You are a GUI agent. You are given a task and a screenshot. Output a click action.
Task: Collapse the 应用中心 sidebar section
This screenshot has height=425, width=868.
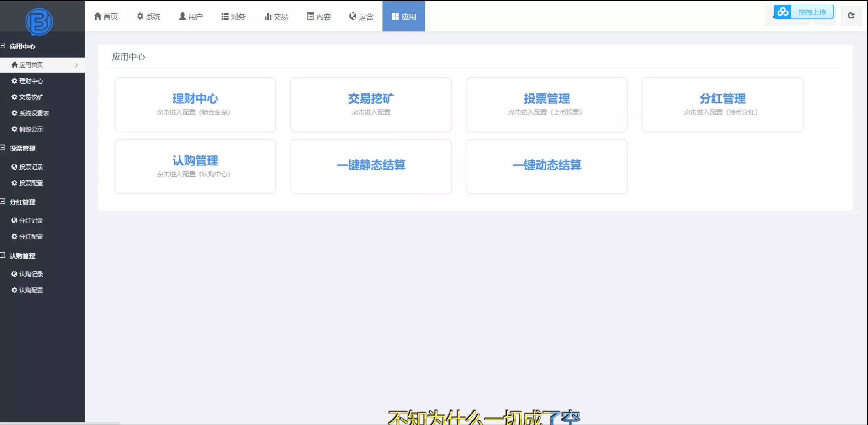click(x=3, y=46)
